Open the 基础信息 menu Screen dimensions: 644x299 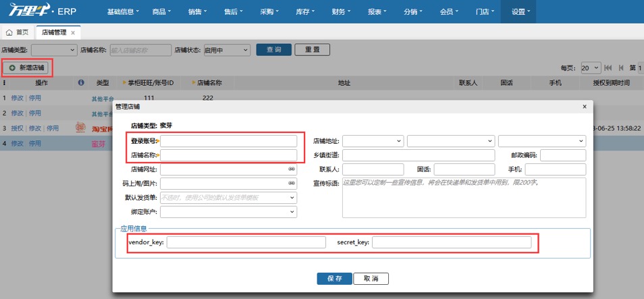point(124,11)
